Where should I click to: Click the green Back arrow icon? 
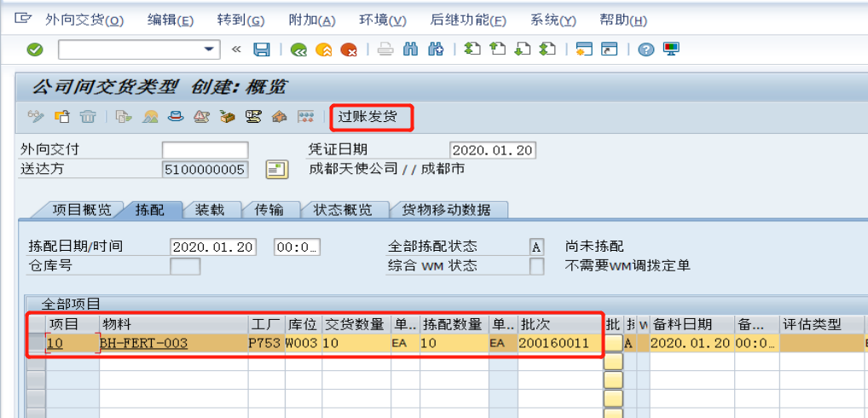pyautogui.click(x=299, y=49)
